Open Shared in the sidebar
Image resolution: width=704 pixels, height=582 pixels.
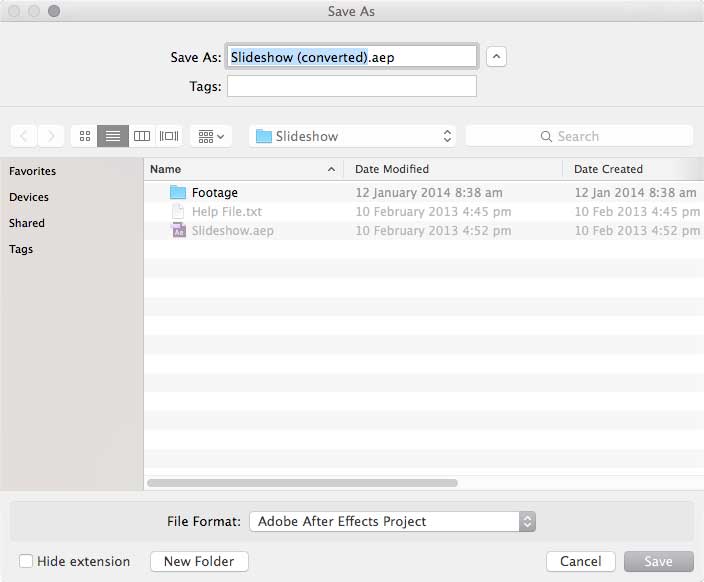coord(26,223)
